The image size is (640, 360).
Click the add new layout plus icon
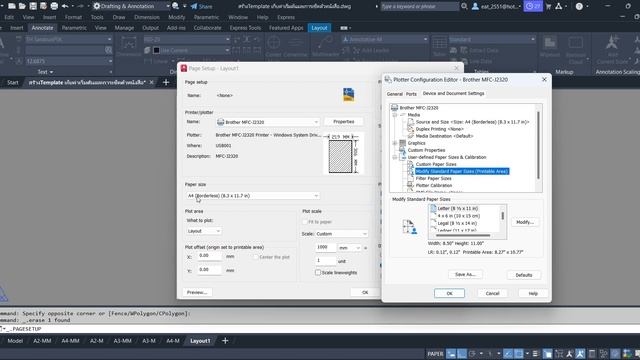click(225, 340)
